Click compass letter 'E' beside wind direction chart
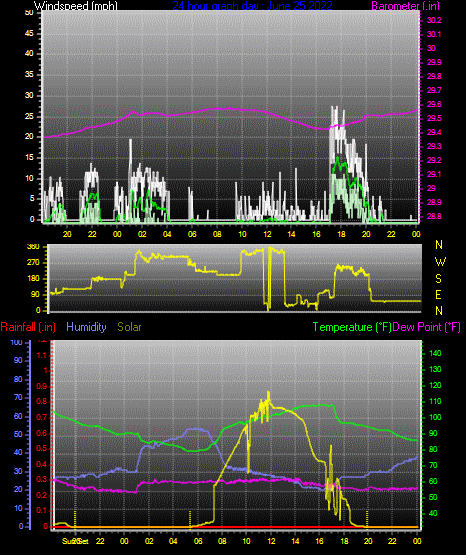Screen dimensions: 466x555 coord(438,294)
